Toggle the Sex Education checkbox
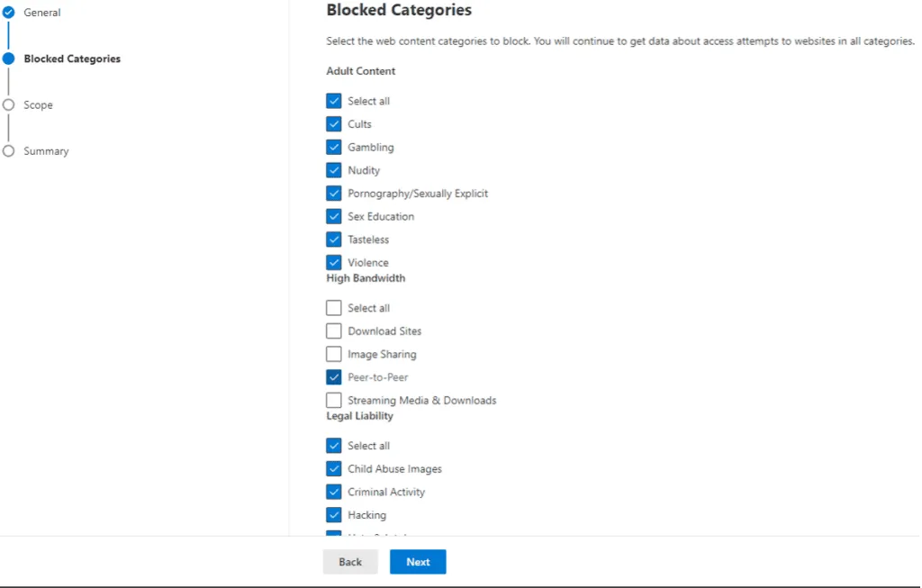The image size is (922, 588). [x=334, y=216]
